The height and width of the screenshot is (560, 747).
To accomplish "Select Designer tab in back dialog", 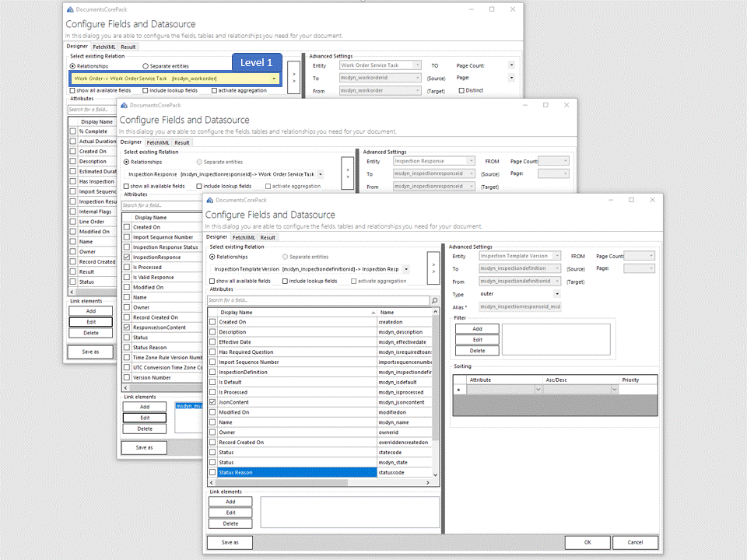I will [x=77, y=47].
